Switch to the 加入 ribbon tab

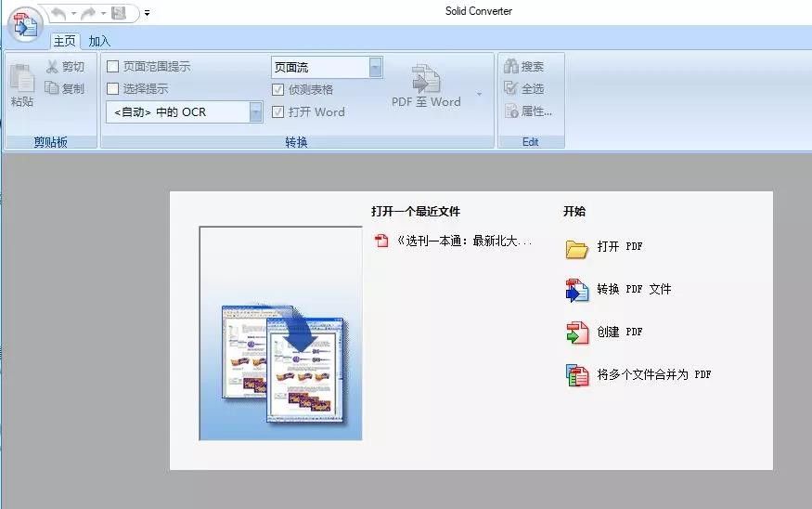tap(99, 41)
